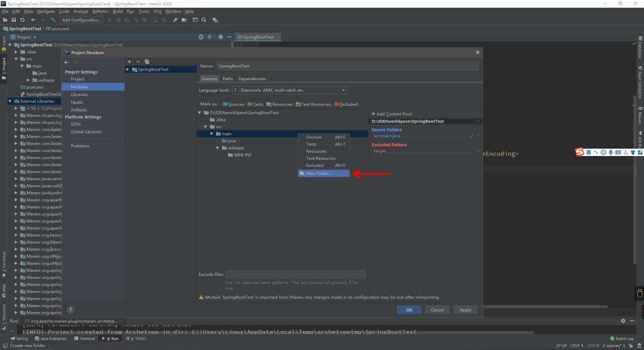Choose New Folder... from context menu
This screenshot has width=644, height=350.
324,173
